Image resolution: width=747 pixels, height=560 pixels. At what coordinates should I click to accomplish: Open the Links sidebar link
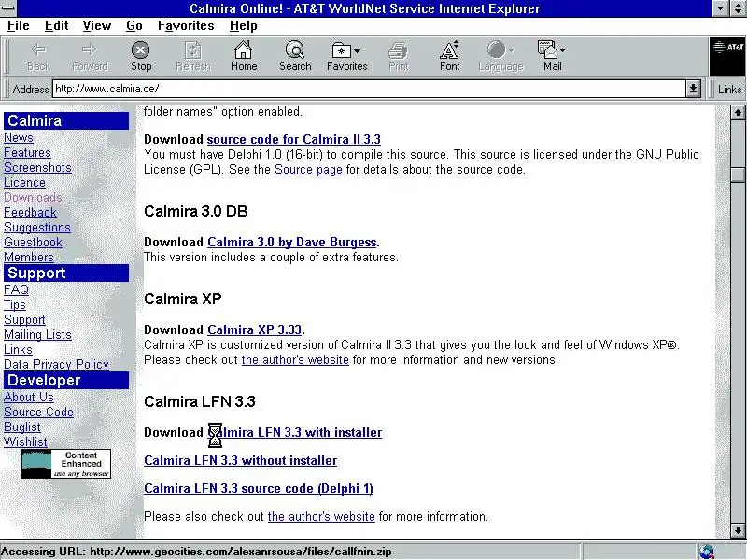coord(18,349)
